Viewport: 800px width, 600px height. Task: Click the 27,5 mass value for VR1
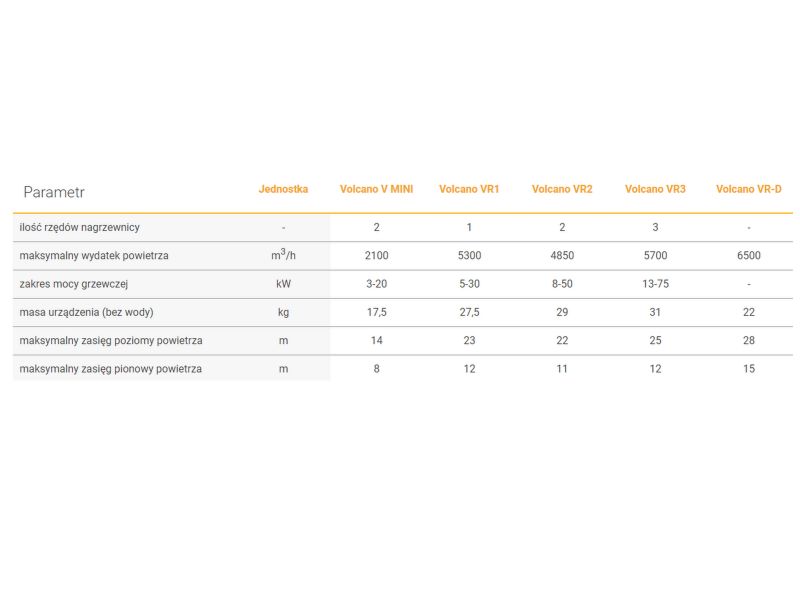click(469, 312)
